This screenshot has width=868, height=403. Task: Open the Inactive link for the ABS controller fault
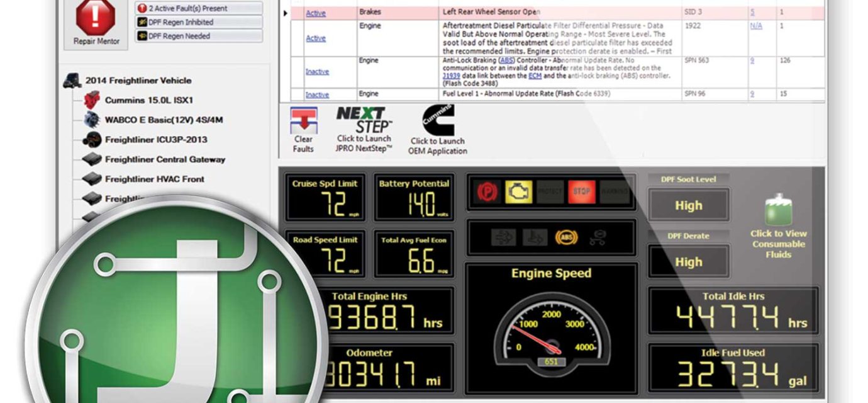pyautogui.click(x=317, y=72)
